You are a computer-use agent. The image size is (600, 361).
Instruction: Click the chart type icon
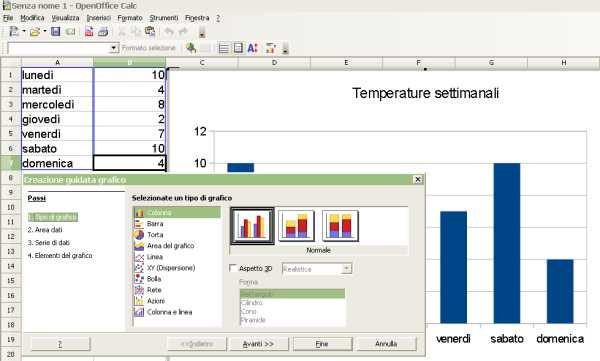click(x=191, y=48)
